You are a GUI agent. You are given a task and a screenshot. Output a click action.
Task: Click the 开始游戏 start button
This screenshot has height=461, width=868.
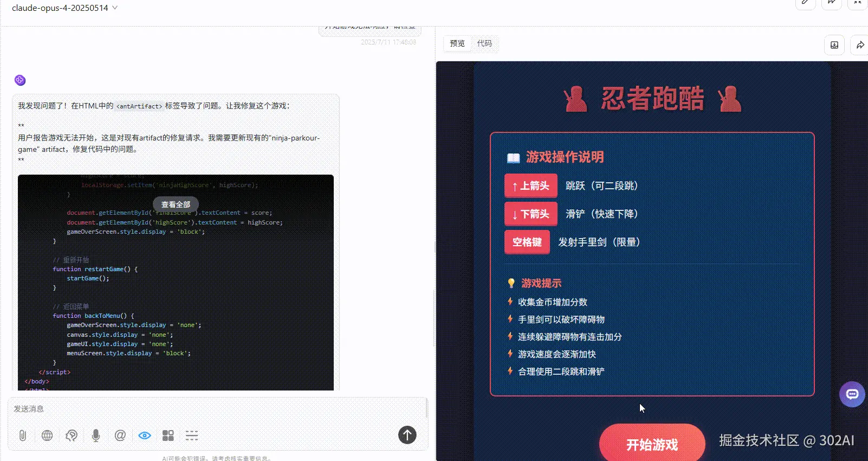pyautogui.click(x=652, y=444)
